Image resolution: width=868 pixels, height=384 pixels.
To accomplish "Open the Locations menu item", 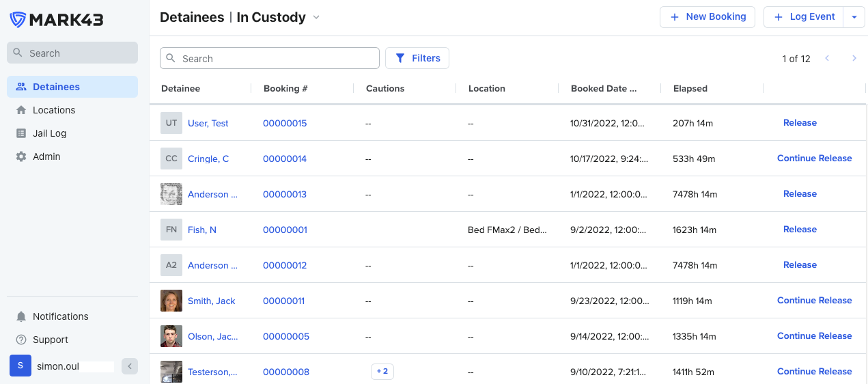I will 54,110.
